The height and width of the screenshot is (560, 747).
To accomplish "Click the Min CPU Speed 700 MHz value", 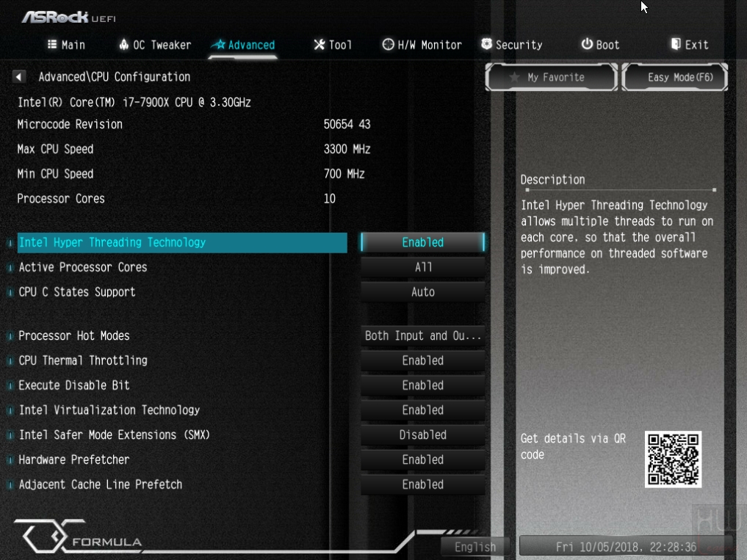I will click(x=344, y=174).
